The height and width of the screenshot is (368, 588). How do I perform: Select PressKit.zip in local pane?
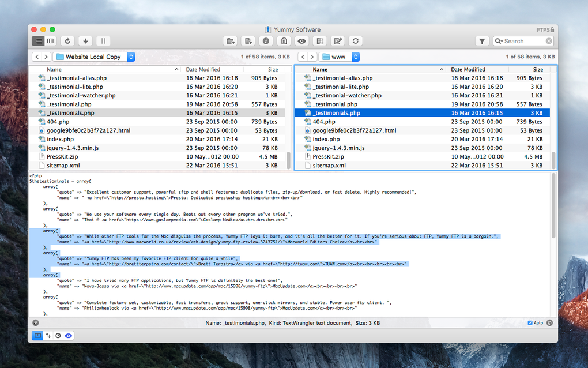point(157,156)
